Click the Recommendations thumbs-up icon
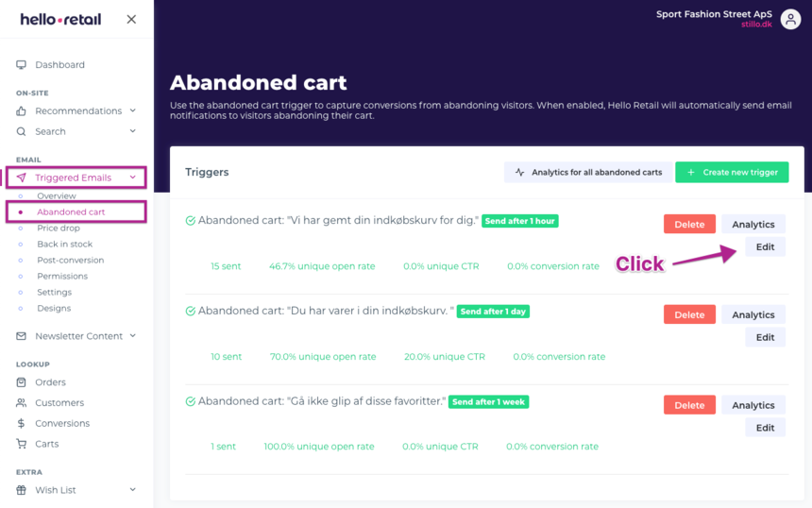The width and height of the screenshot is (812, 508). 22,111
